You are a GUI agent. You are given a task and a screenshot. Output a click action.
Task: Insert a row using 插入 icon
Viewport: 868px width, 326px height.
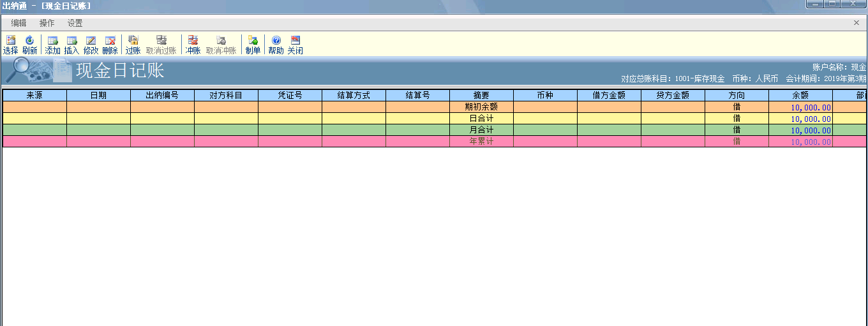(x=71, y=44)
